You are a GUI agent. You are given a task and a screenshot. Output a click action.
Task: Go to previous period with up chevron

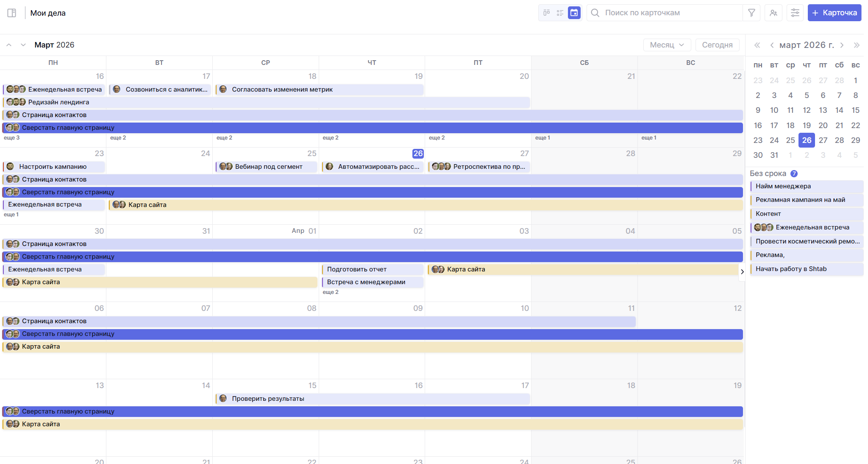(9, 45)
